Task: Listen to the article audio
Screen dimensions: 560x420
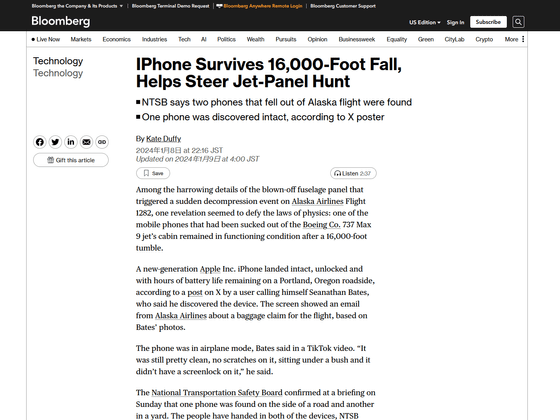Action: tap(353, 173)
